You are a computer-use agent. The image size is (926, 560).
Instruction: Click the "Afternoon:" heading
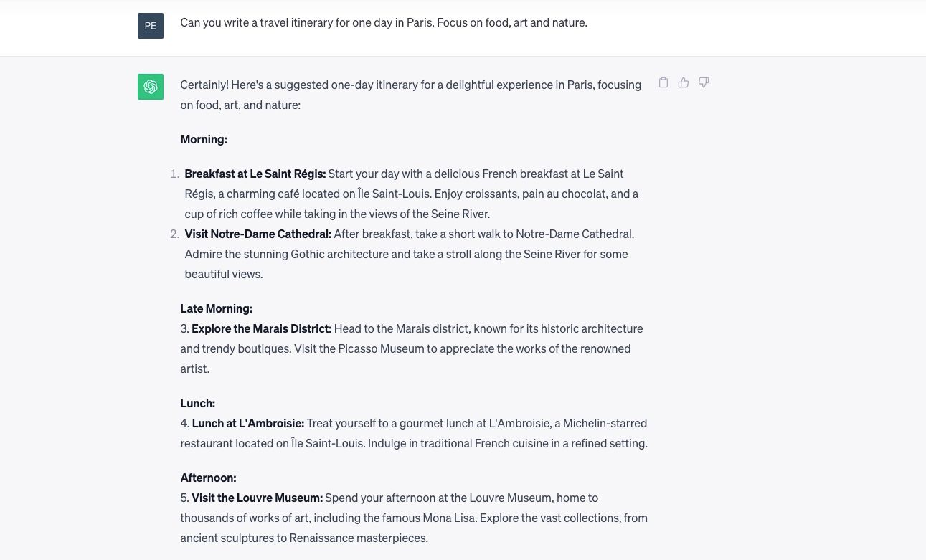(208, 478)
